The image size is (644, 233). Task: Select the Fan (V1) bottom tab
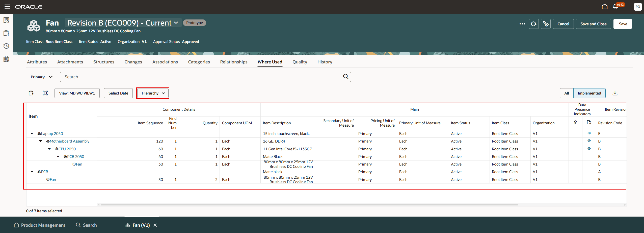coord(138,225)
